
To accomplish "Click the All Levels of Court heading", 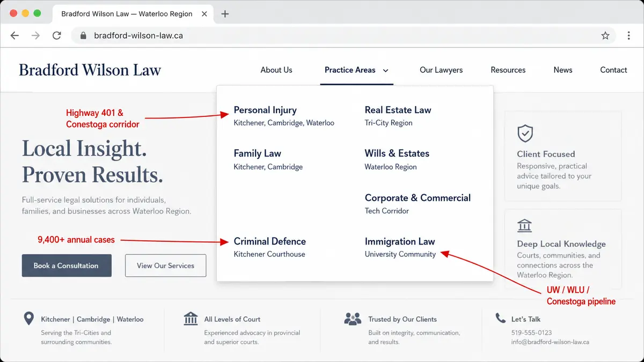I will [x=232, y=319].
